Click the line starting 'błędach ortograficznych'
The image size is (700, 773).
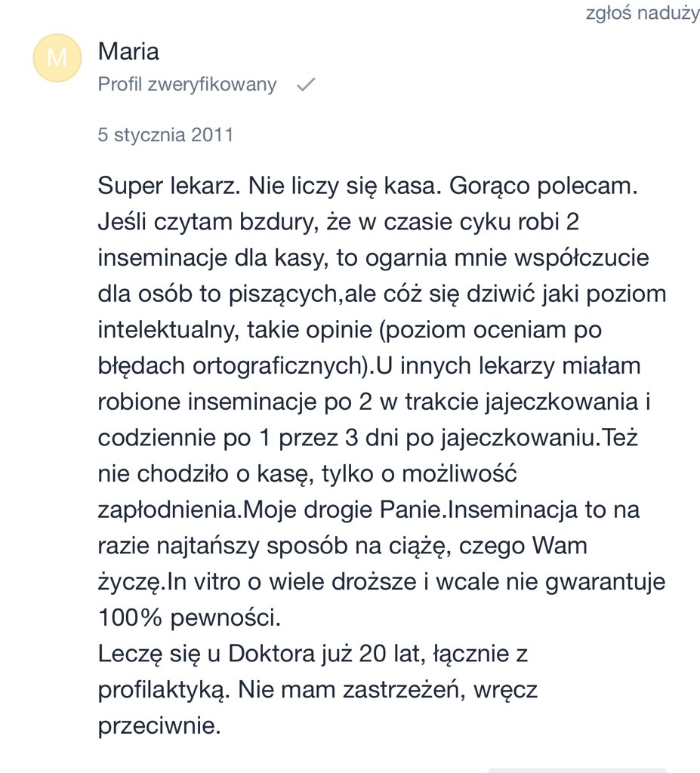369,366
